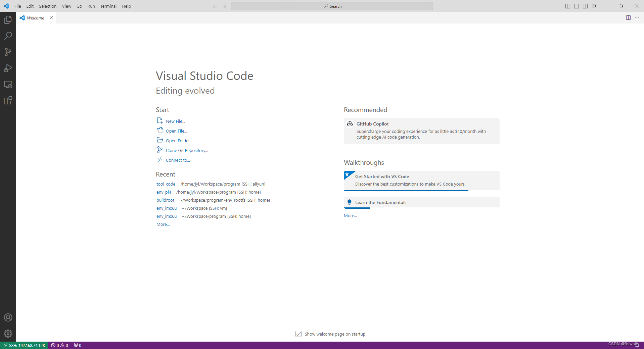Open the Explorer view in activity bar

point(8,20)
